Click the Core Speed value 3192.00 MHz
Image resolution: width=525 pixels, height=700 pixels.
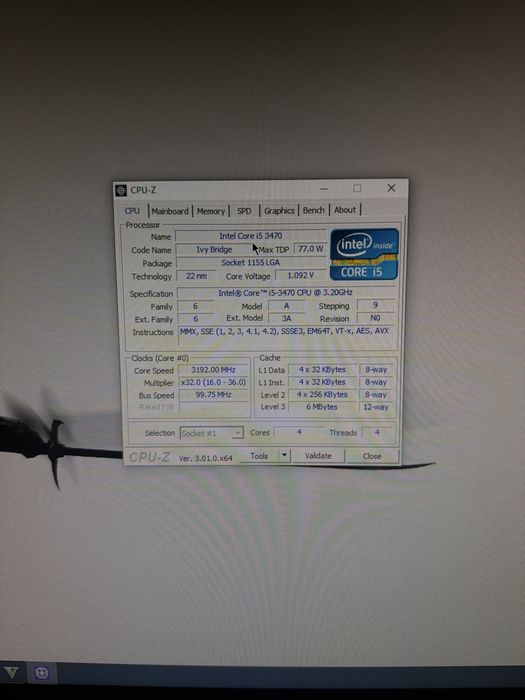213,370
